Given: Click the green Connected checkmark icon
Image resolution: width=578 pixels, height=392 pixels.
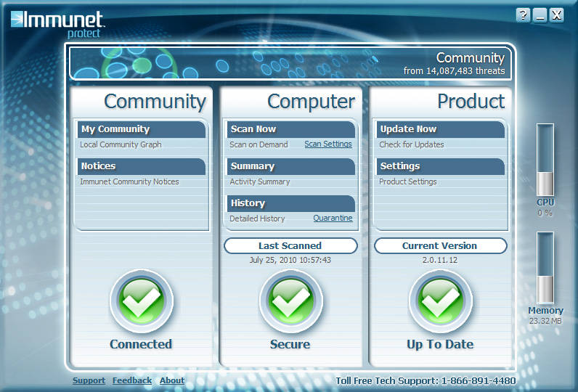Looking at the screenshot, I should 142,301.
